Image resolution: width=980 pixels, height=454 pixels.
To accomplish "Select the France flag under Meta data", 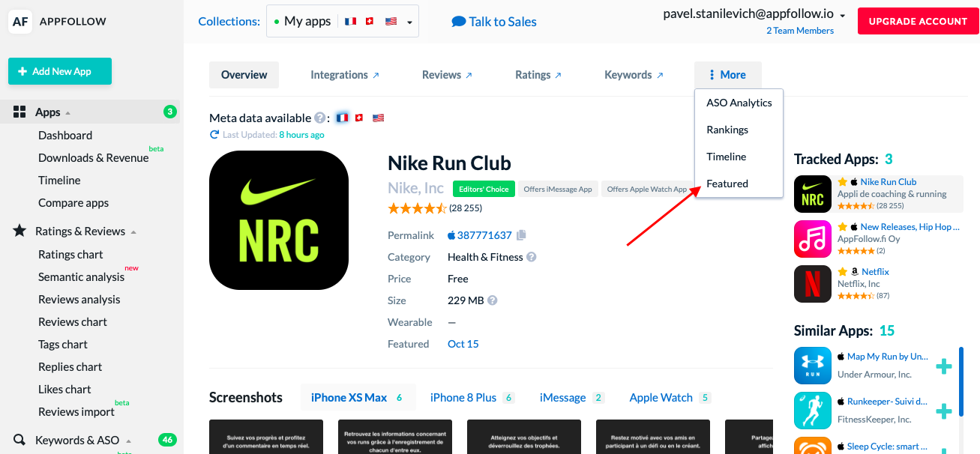I will 343,118.
